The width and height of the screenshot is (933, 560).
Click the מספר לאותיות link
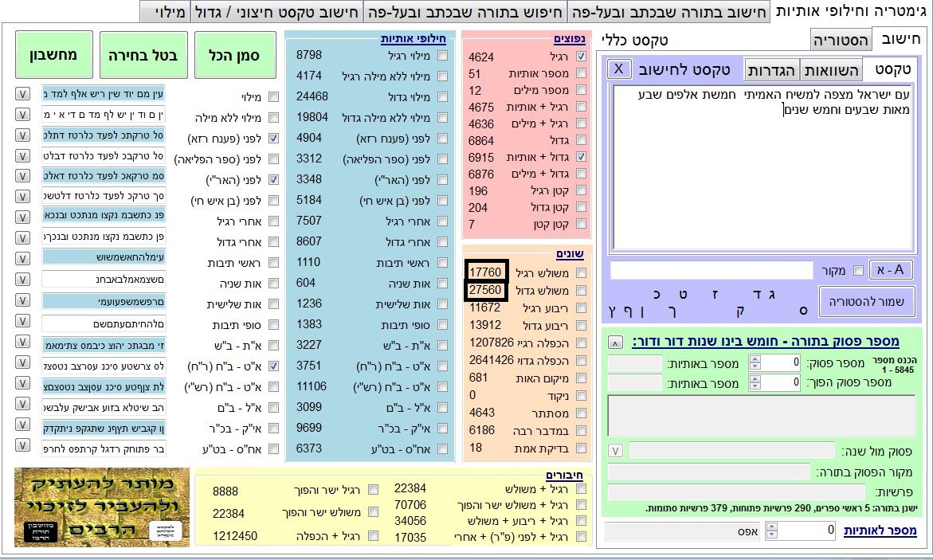[x=880, y=531]
